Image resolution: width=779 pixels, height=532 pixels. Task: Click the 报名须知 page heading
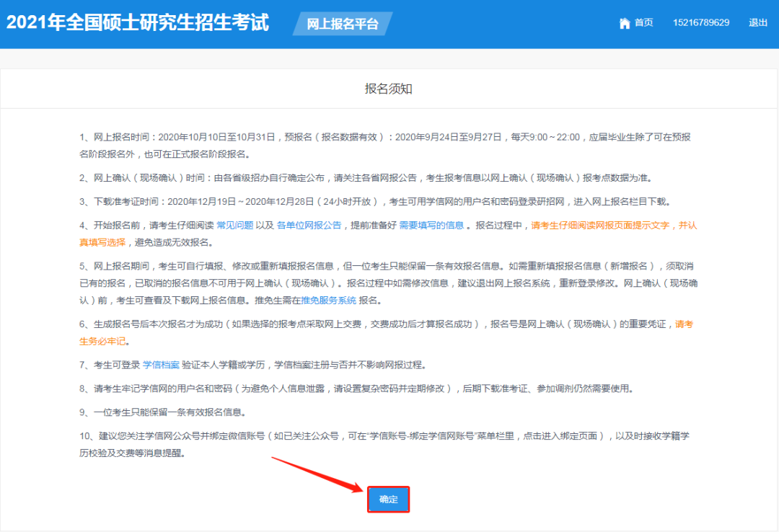pyautogui.click(x=389, y=89)
